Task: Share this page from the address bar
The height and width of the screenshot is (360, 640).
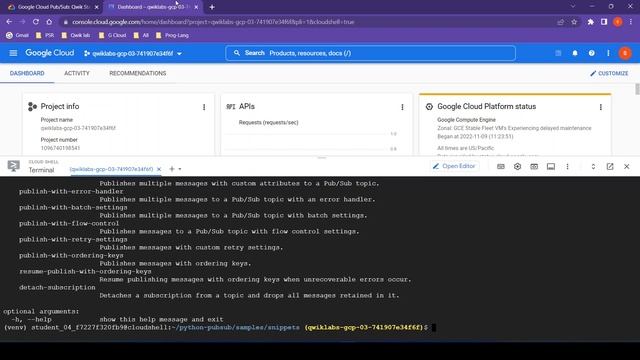Action: coord(560,22)
